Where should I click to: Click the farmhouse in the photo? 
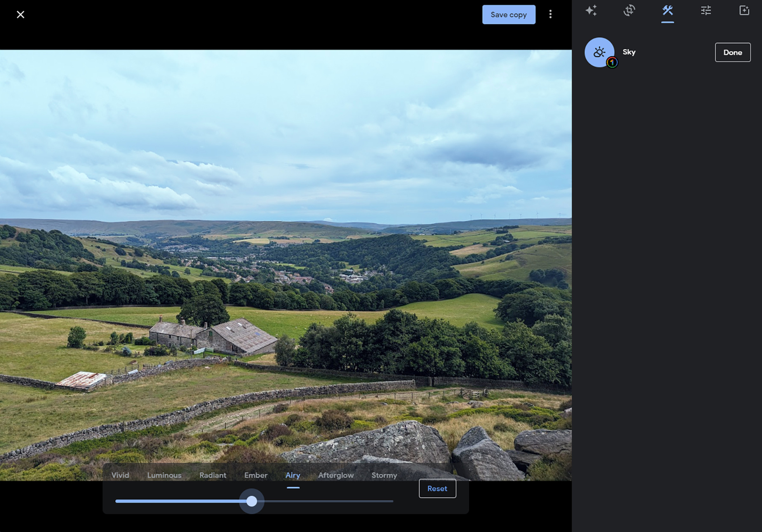(212, 336)
